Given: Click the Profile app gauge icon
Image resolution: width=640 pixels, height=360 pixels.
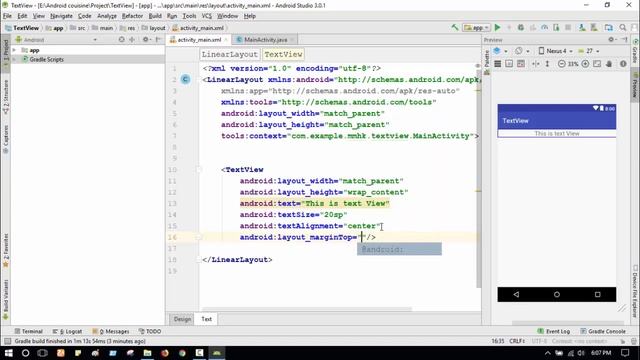Looking at the screenshot, I should click(544, 28).
